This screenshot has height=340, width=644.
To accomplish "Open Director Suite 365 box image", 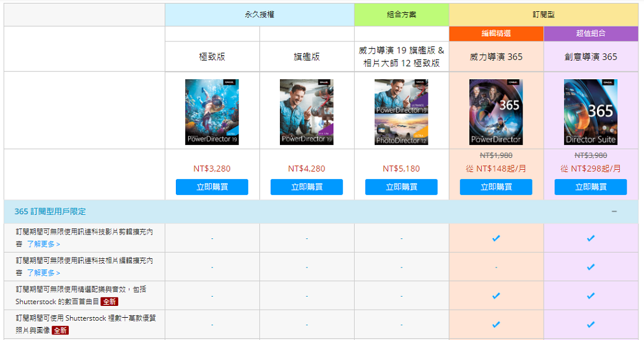I will tap(591, 112).
